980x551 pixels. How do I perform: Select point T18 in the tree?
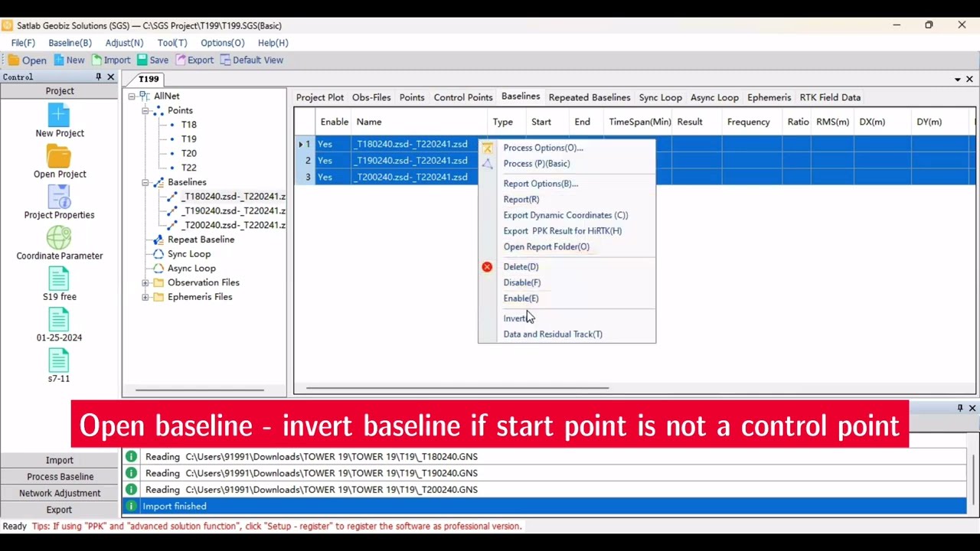tap(188, 125)
